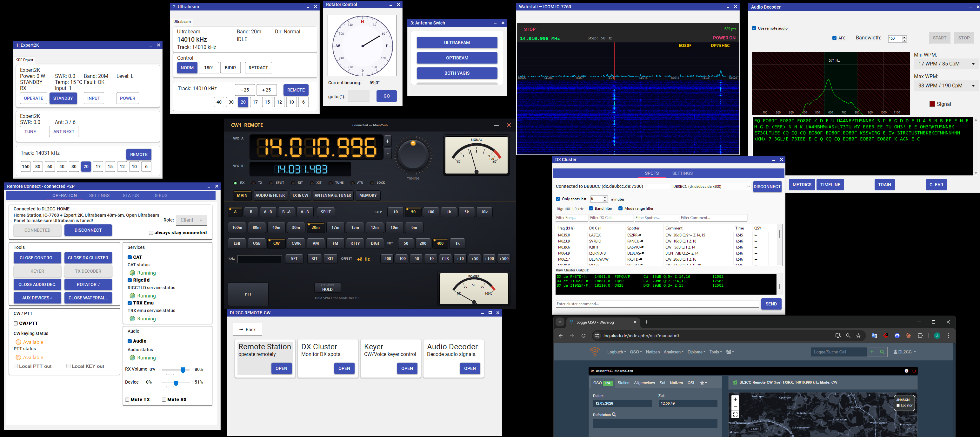Open DEBUG tab in Remote Connect
The height and width of the screenshot is (437, 980).
coord(160,195)
